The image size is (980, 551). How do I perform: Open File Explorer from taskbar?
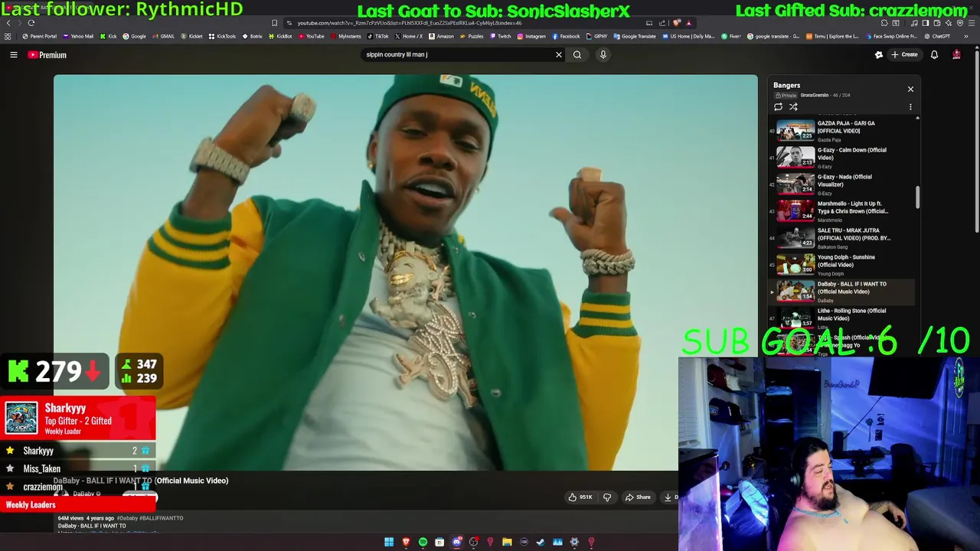507,542
